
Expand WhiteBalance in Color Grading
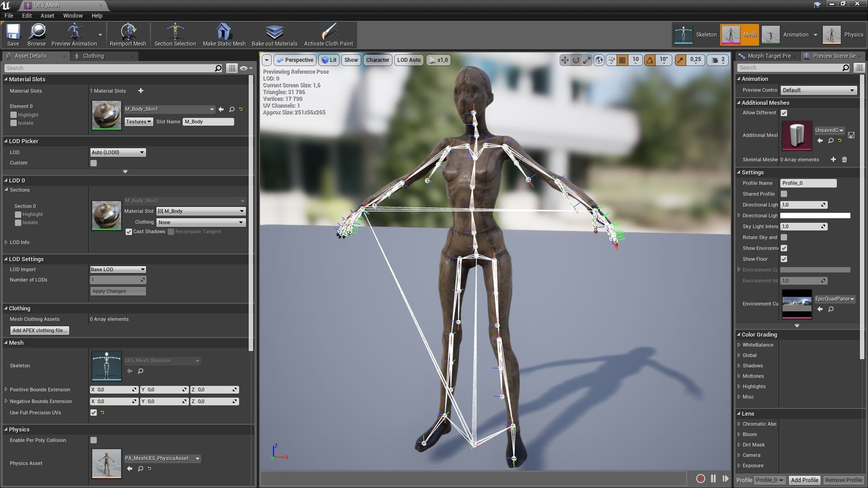[x=739, y=345]
